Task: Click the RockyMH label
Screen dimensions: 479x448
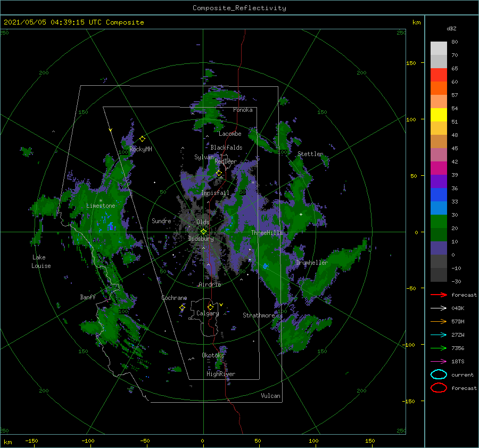Action: [x=141, y=149]
